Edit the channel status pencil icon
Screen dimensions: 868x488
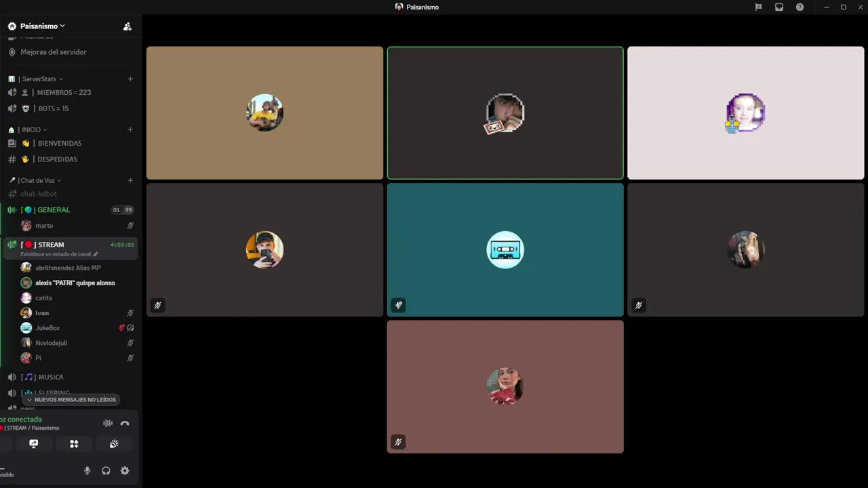click(x=96, y=254)
